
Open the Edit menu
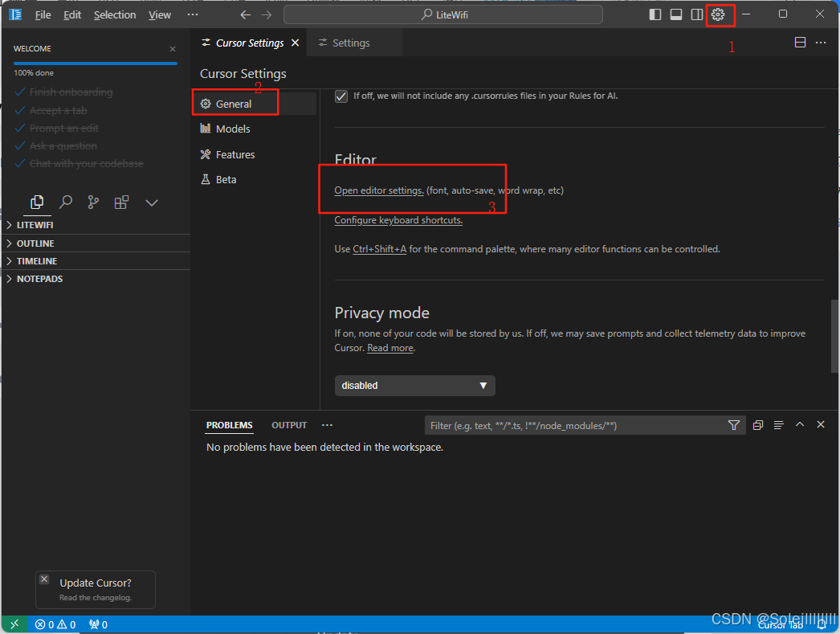pyautogui.click(x=71, y=15)
